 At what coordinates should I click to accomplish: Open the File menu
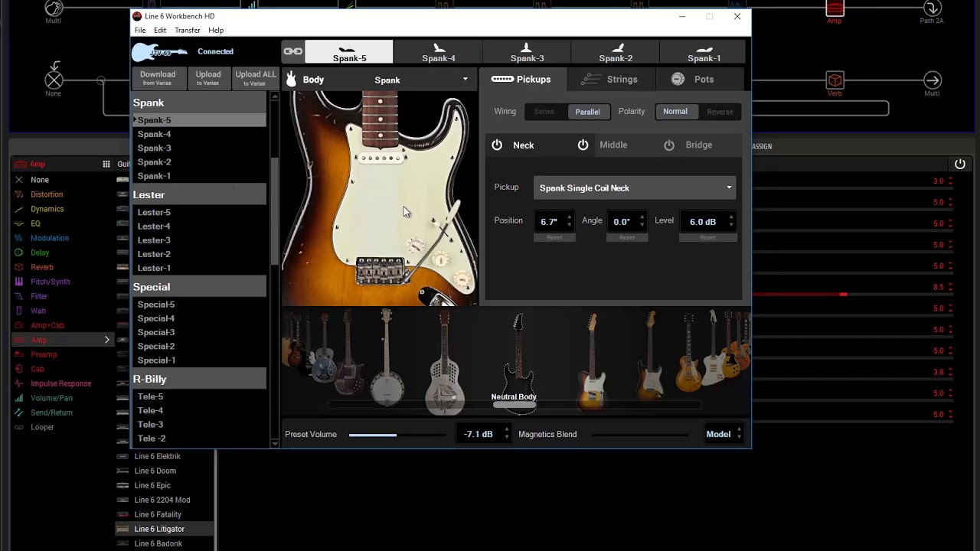(x=140, y=31)
